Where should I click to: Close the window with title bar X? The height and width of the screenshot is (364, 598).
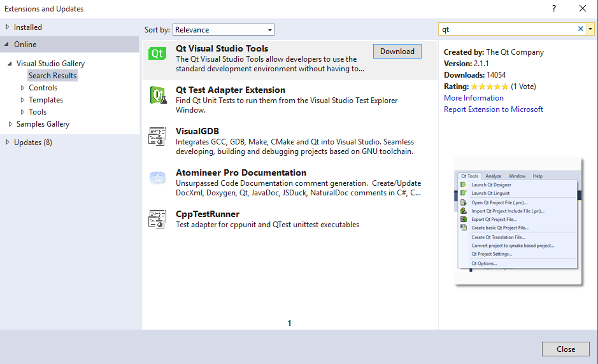(582, 8)
